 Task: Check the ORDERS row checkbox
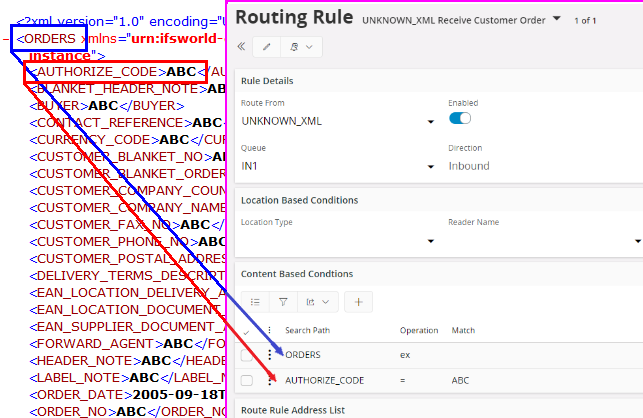pyautogui.click(x=246, y=355)
